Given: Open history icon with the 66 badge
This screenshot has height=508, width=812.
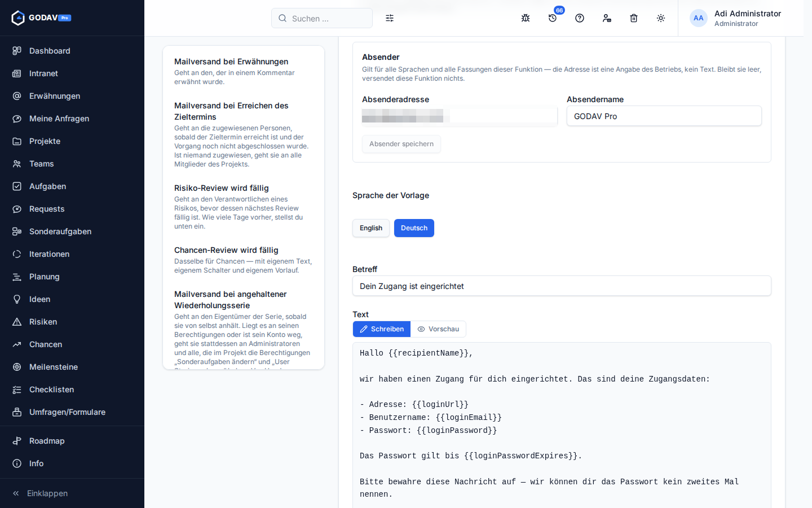Looking at the screenshot, I should (553, 18).
